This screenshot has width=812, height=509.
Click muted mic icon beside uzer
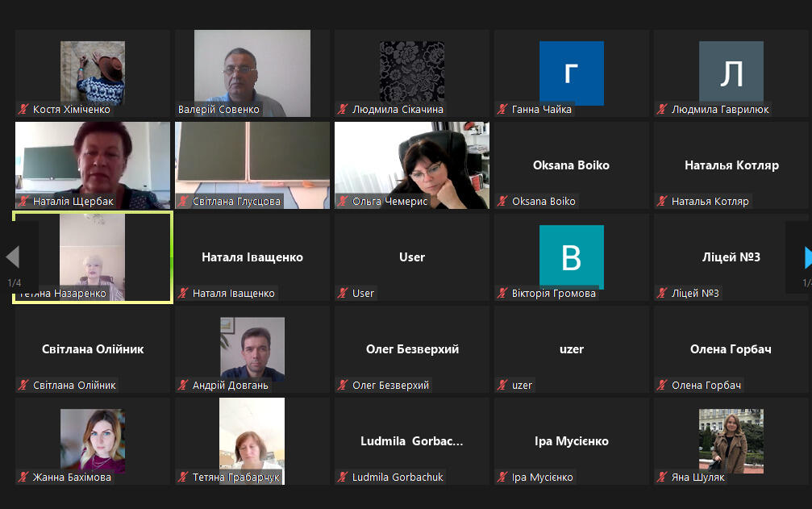pos(502,385)
